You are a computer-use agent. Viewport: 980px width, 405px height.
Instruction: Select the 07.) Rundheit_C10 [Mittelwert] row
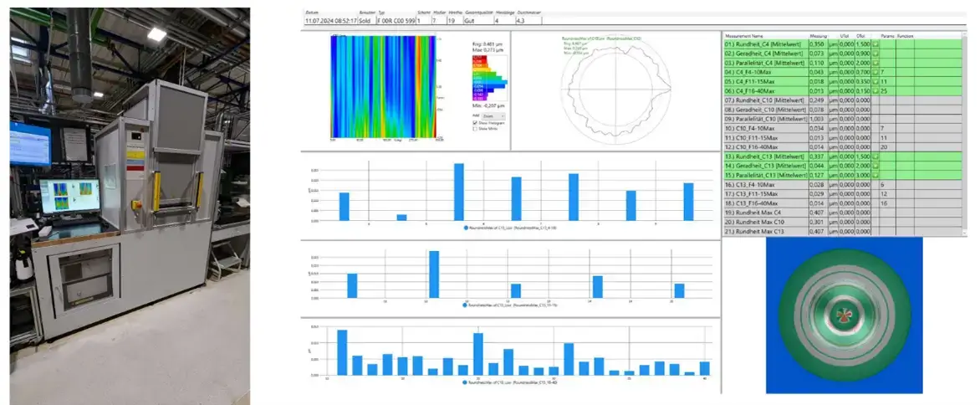point(845,100)
